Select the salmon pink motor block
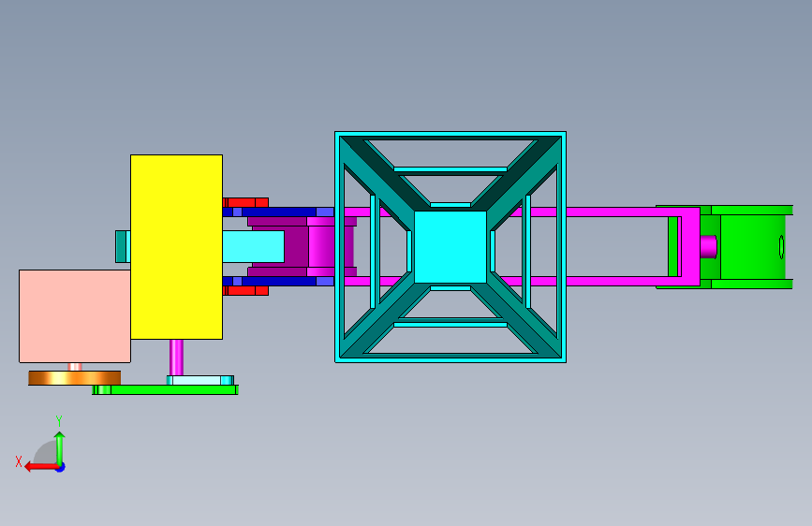 coord(75,315)
